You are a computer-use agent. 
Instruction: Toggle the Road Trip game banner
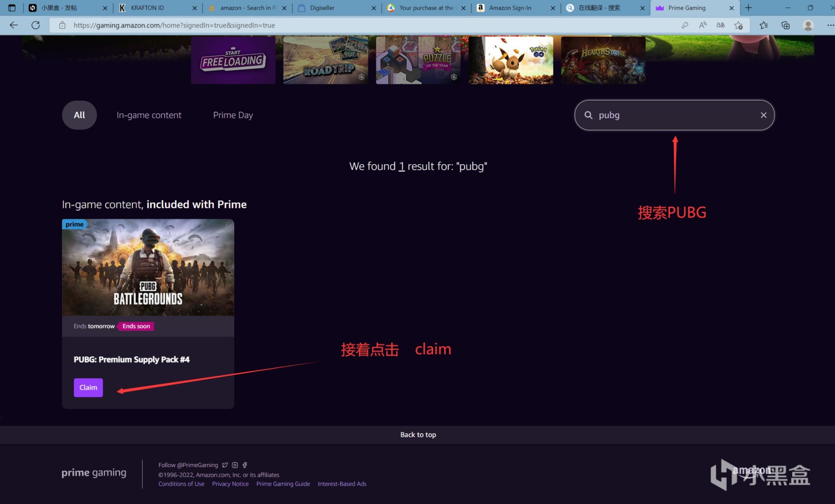tap(325, 59)
